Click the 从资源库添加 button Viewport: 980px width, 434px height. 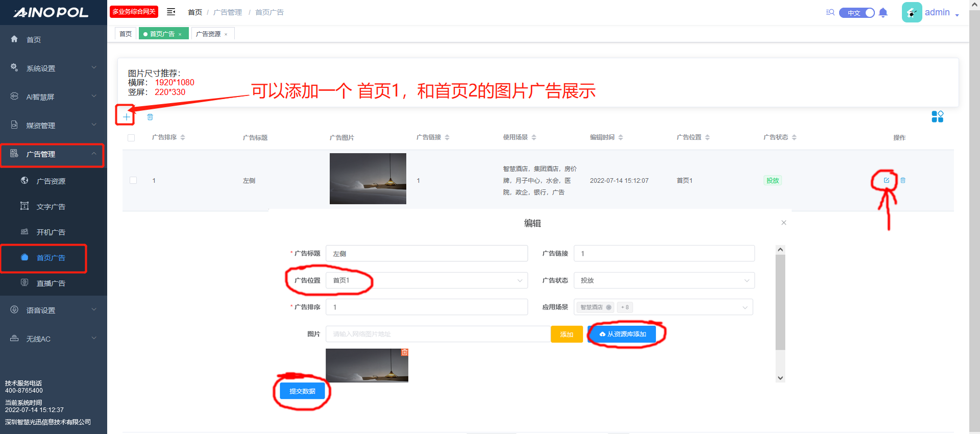pyautogui.click(x=622, y=334)
